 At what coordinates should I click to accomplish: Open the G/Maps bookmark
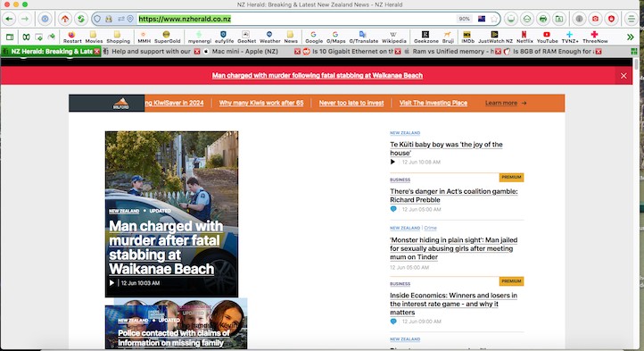tap(335, 38)
